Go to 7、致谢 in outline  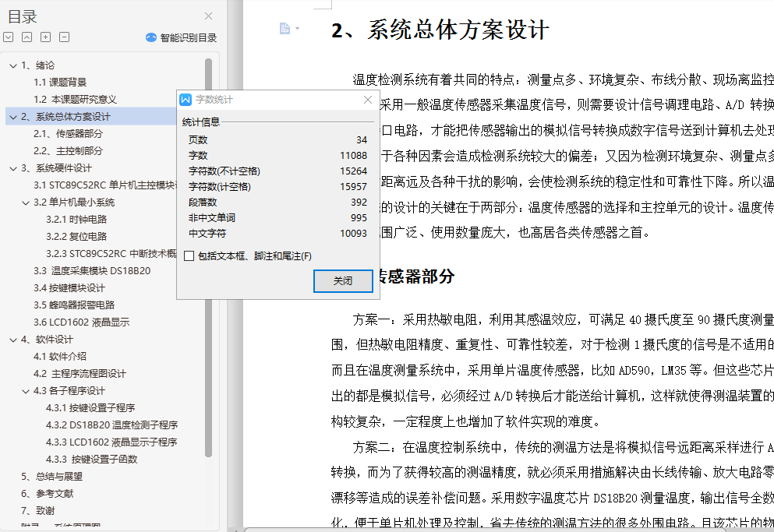[x=37, y=511]
